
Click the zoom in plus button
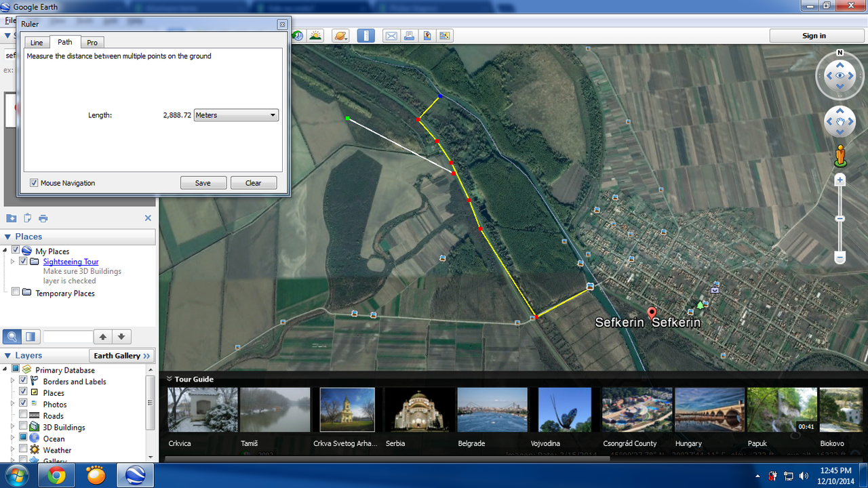[x=840, y=180]
